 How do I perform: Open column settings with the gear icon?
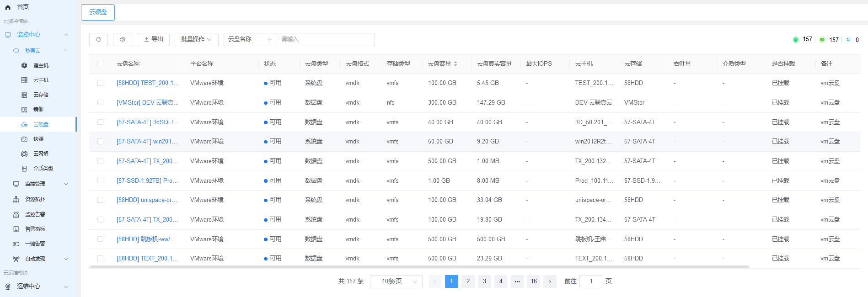(x=123, y=39)
